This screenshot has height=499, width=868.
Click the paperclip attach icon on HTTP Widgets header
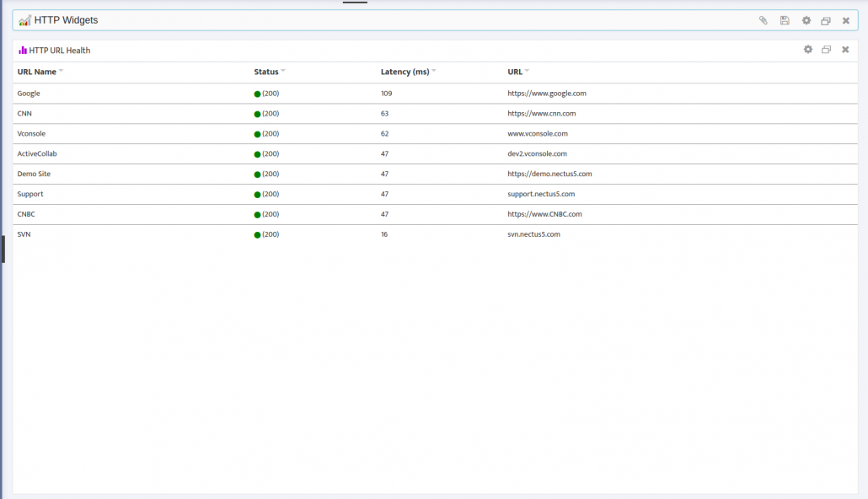[x=763, y=19]
